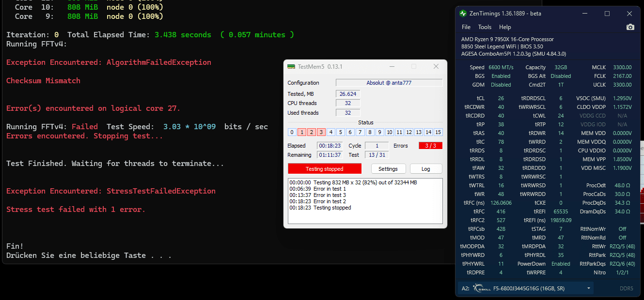The image size is (644, 300).
Task: Click the AGESA ComboAm5PI version text
Action: tap(514, 54)
